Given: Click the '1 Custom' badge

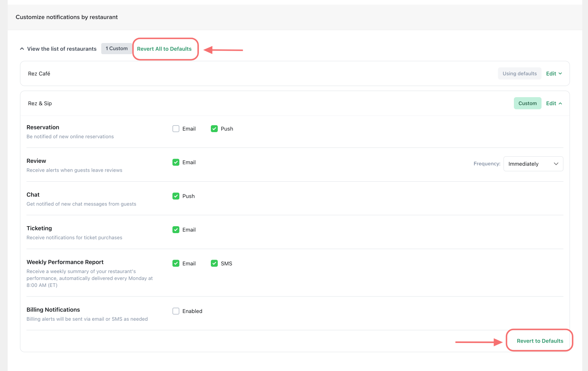Looking at the screenshot, I should 117,48.
